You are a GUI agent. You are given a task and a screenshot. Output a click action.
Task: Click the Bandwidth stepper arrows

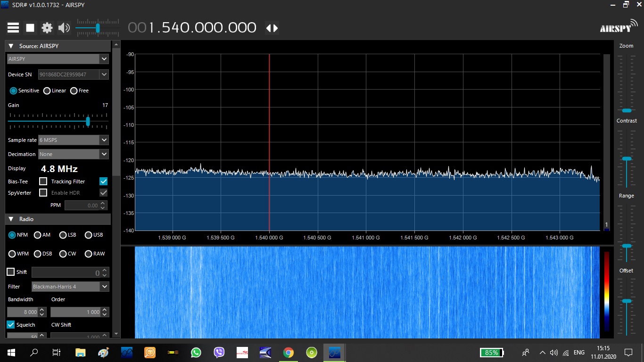[x=42, y=312]
